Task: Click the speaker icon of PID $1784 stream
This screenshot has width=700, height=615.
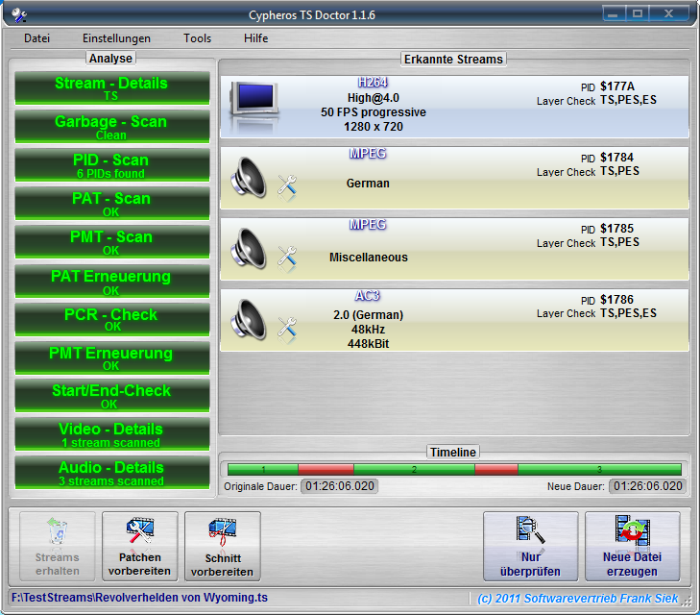Action: coord(249,178)
